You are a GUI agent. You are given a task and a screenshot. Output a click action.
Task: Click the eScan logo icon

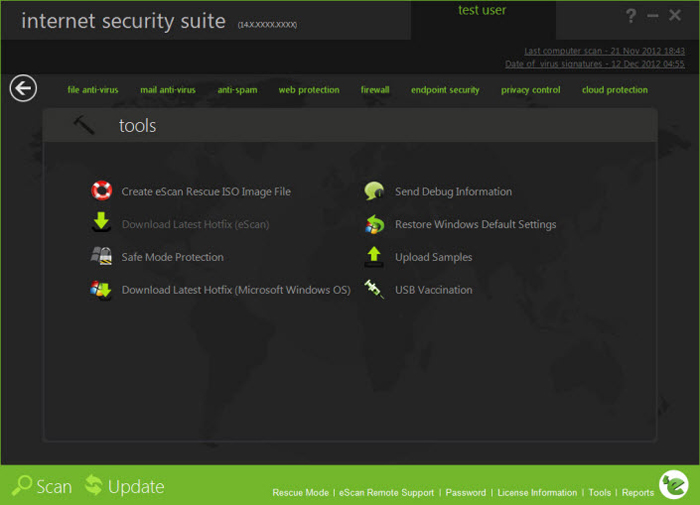coord(674,484)
